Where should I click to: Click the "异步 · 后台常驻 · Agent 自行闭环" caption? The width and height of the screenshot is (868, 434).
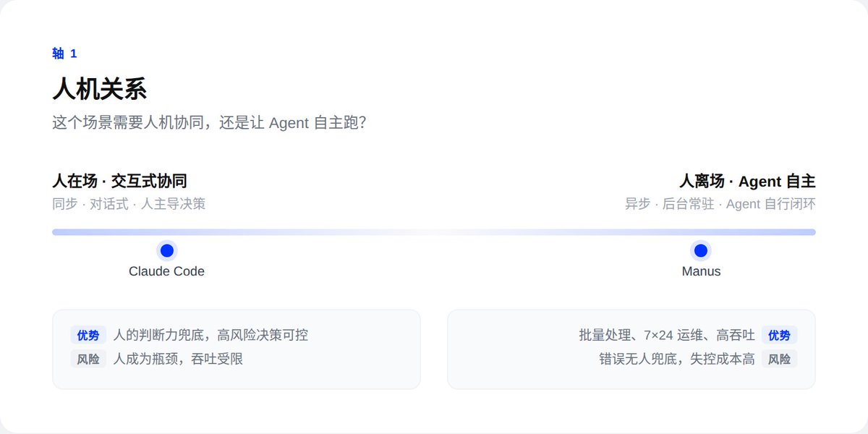[x=720, y=204]
